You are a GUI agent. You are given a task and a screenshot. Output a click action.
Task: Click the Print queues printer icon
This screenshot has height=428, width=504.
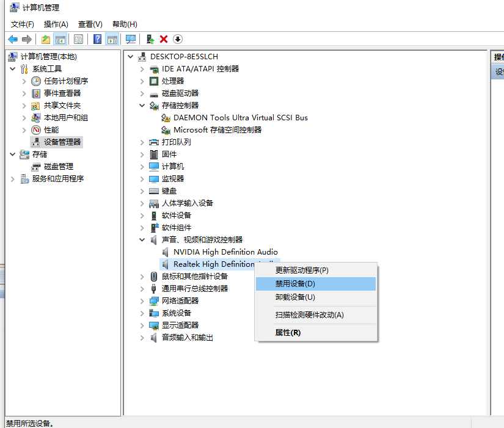(154, 142)
